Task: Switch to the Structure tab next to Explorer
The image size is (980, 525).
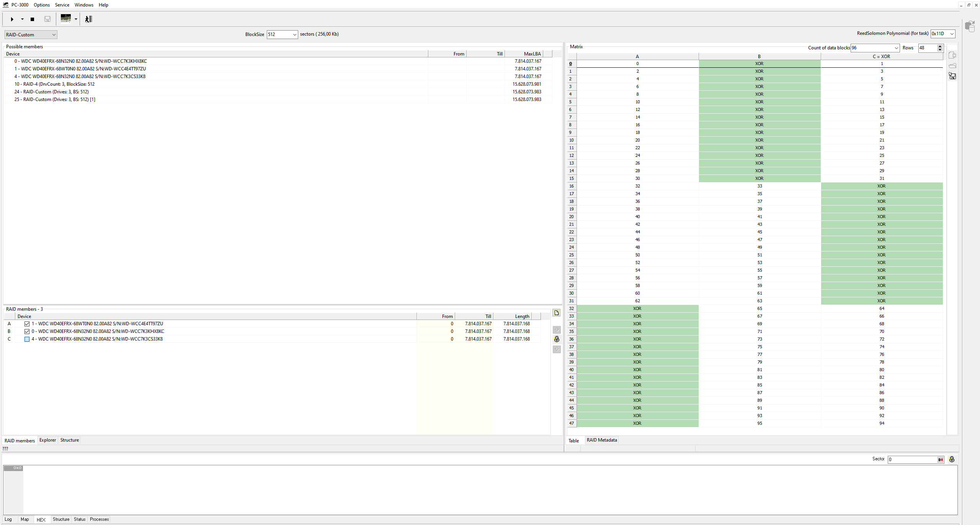Action: point(70,440)
